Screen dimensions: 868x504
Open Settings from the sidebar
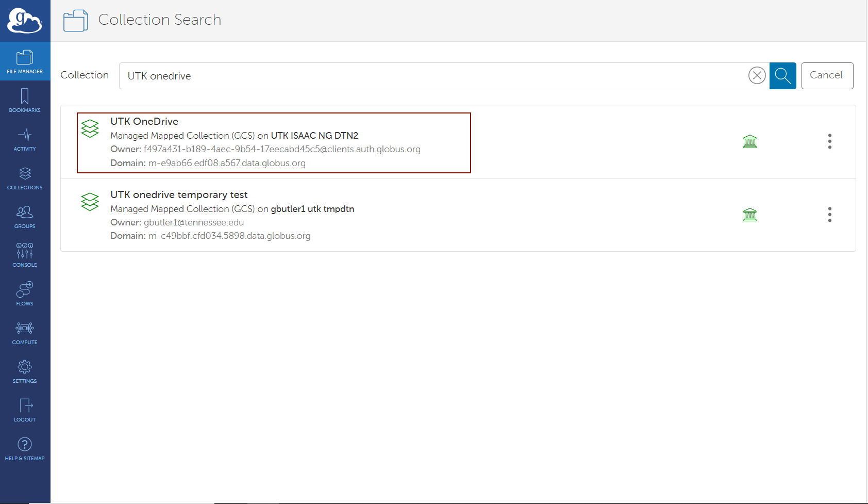pos(25,371)
